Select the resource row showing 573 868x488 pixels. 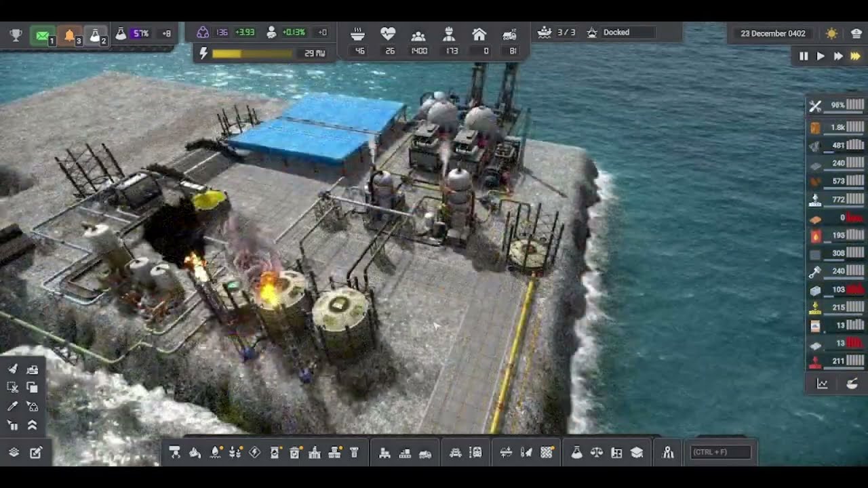pyautogui.click(x=835, y=182)
